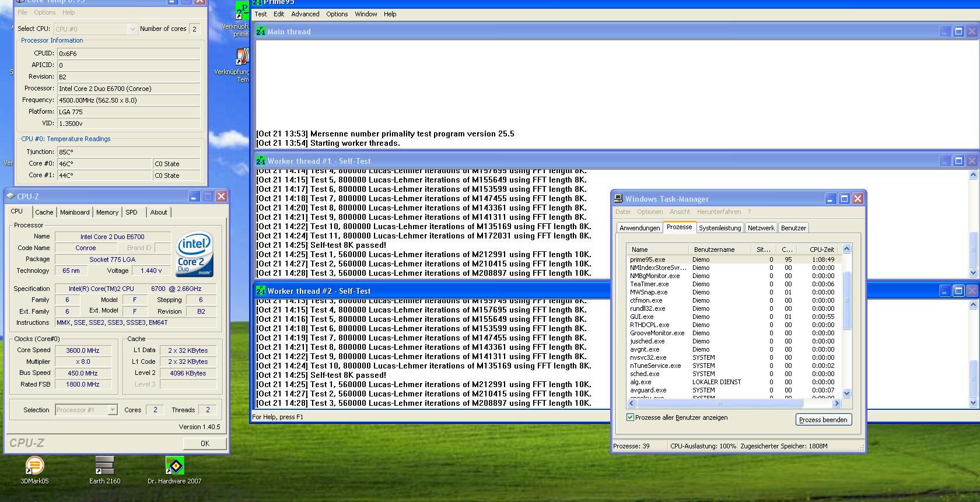Open Task-Manager Datei menu

[x=623, y=212]
